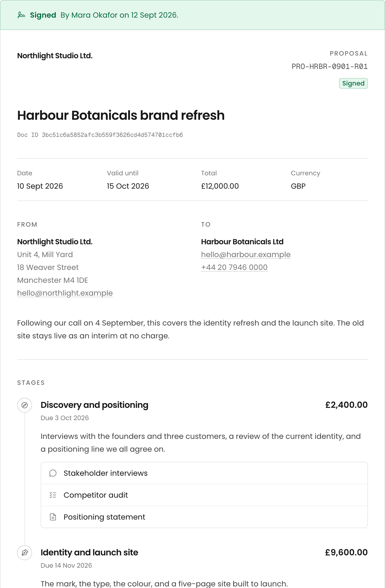Image resolution: width=385 pixels, height=588 pixels.
Task: Click the document icon beside Positioning statement
Action: (53, 517)
